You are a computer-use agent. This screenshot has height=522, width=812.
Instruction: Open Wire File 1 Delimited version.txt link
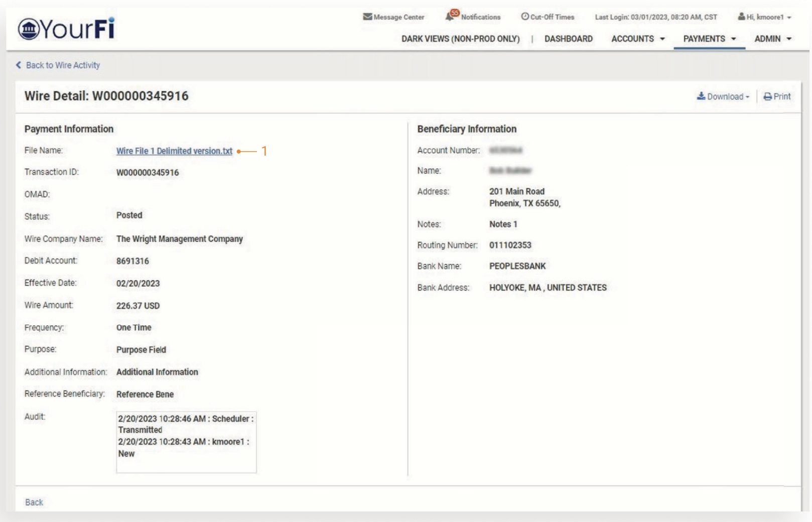tap(174, 151)
